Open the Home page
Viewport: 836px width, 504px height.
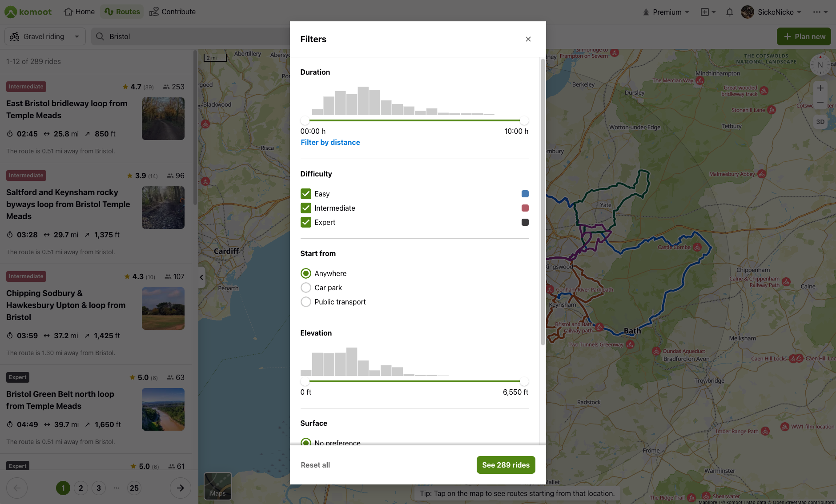pyautogui.click(x=79, y=12)
